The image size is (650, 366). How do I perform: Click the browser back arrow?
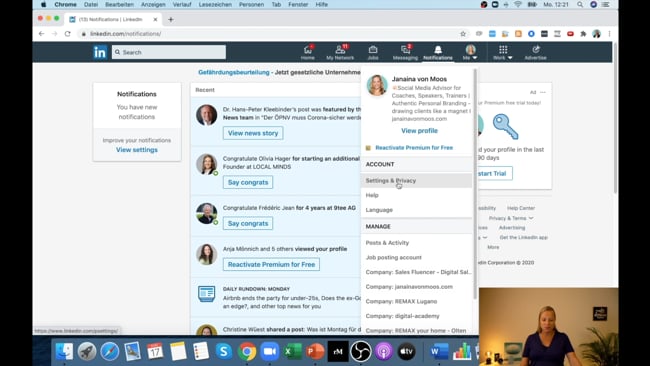tap(41, 34)
